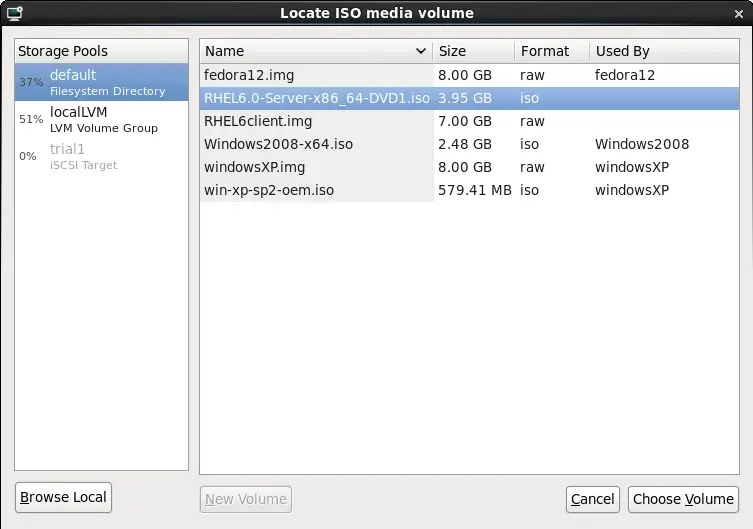Click the 51% usage indicator for localLVM
Viewport: 753px width, 529px height.
coord(30,120)
